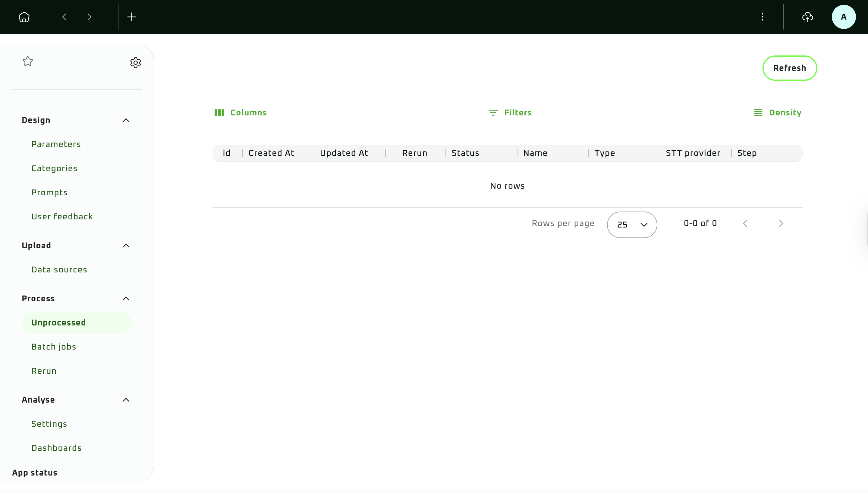Collapse the Process section chevron
Image resolution: width=868 pixels, height=493 pixels.
(x=126, y=299)
